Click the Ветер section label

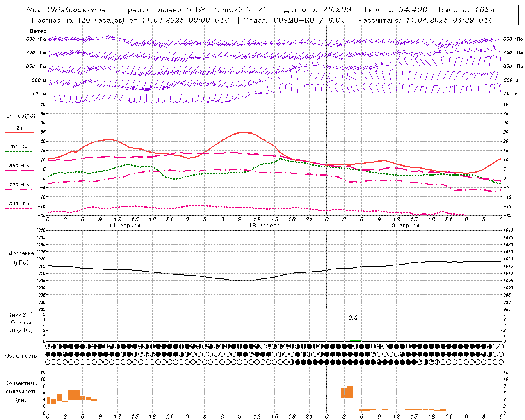(x=38, y=31)
